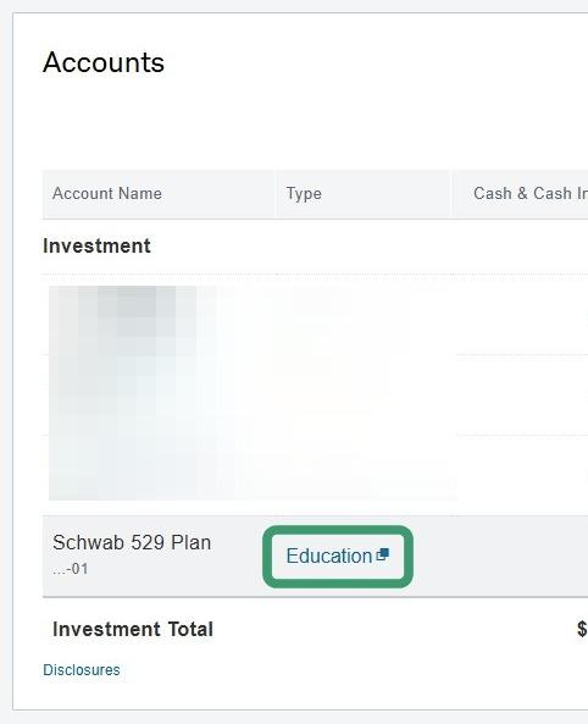Click the cash cell of Schwab 529 row
588x724 pixels.
tap(522, 556)
